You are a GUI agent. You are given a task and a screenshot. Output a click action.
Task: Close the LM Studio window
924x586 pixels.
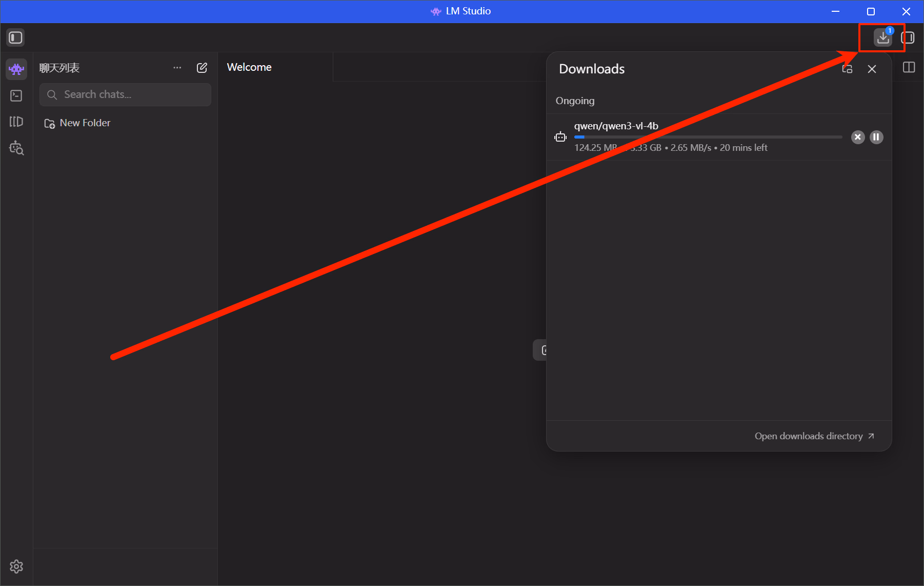(906, 11)
